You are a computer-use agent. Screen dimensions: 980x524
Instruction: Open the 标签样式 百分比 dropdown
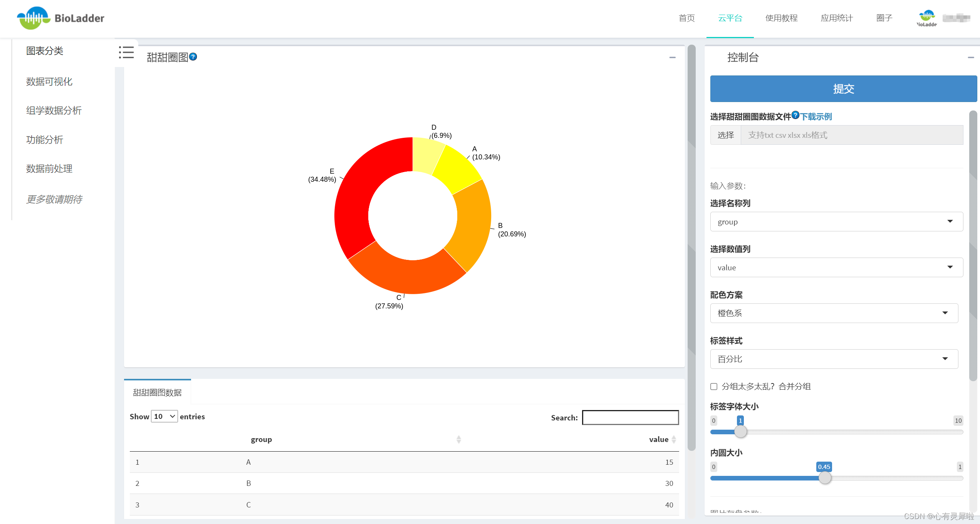tap(834, 359)
